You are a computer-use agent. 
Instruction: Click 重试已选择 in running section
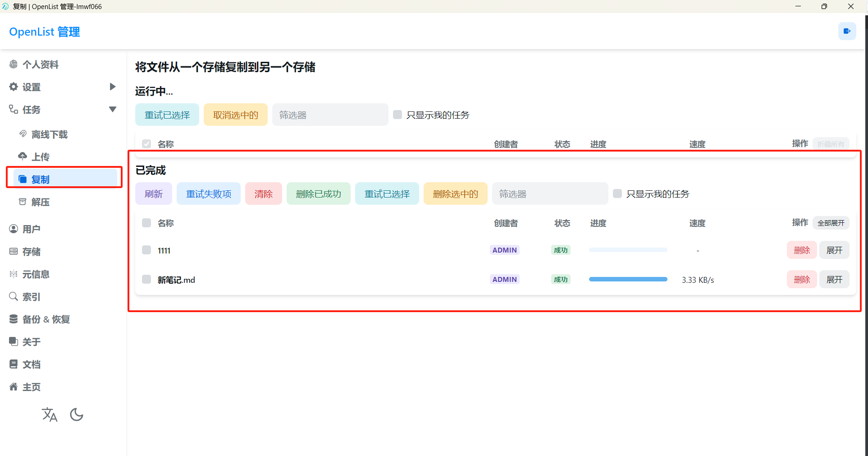pyautogui.click(x=167, y=115)
